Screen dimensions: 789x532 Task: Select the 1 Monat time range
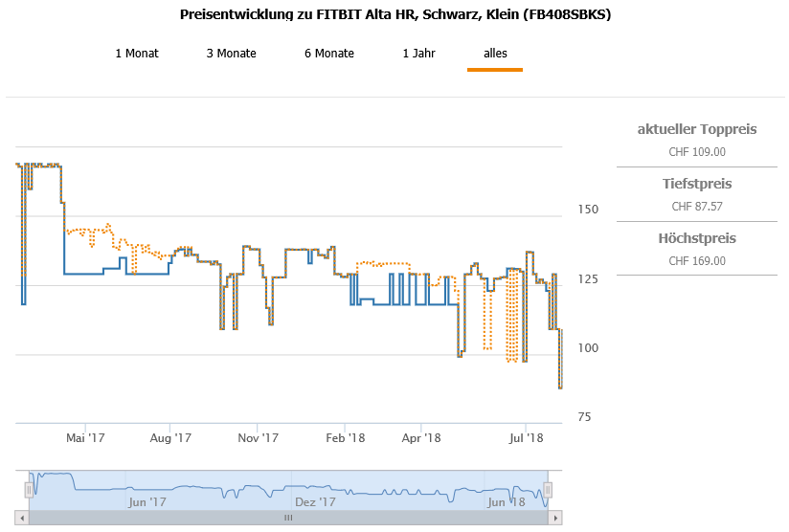pos(137,54)
